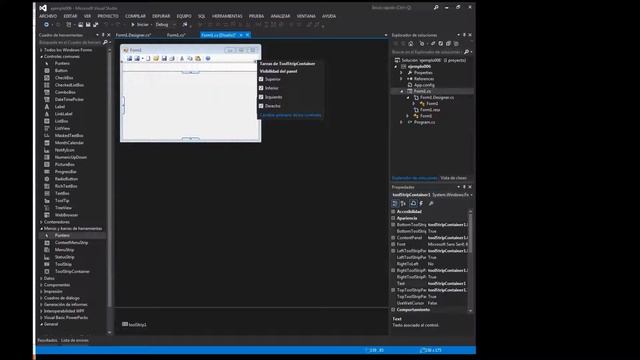Choose the ComboBox control in the toolbox

[65, 92]
